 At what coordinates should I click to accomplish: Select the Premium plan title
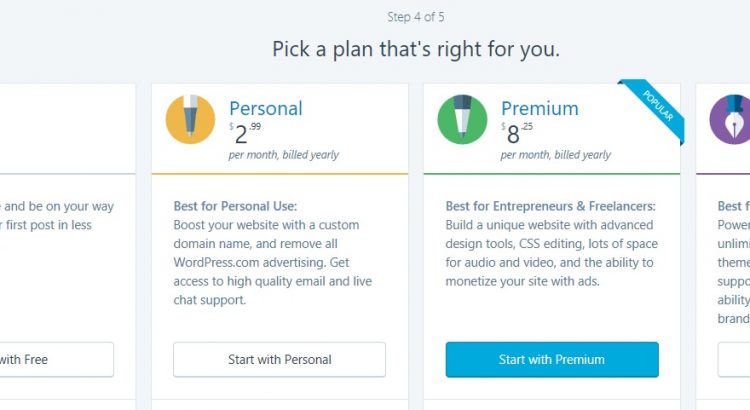pos(539,108)
